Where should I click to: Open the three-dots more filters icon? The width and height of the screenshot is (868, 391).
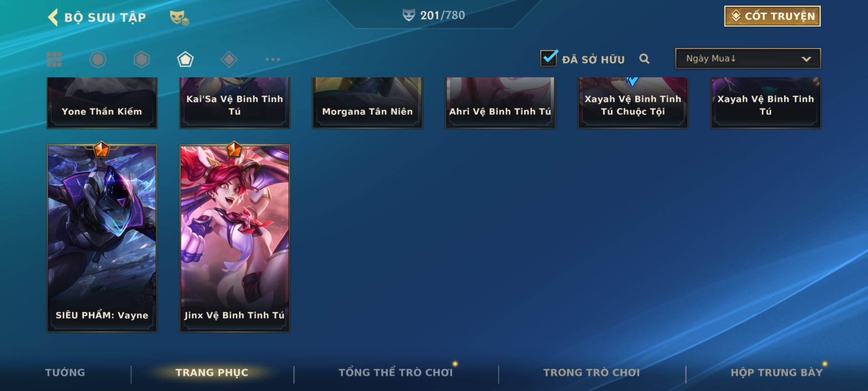click(273, 59)
